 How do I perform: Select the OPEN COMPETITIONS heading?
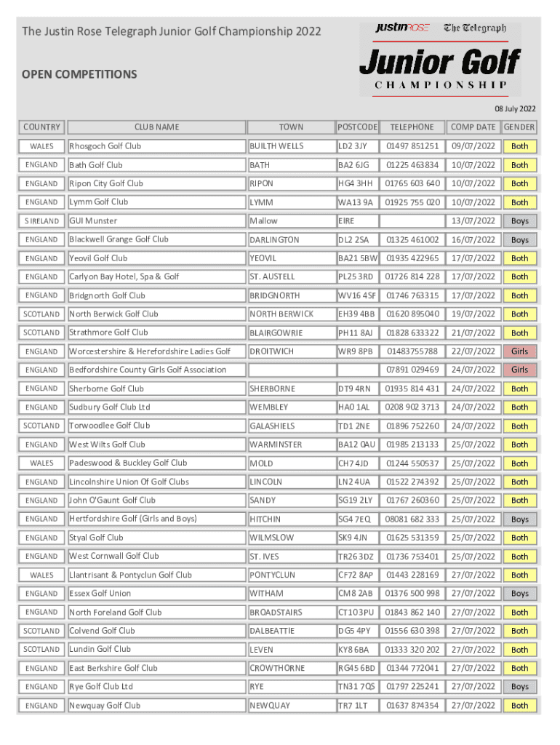[x=79, y=74]
